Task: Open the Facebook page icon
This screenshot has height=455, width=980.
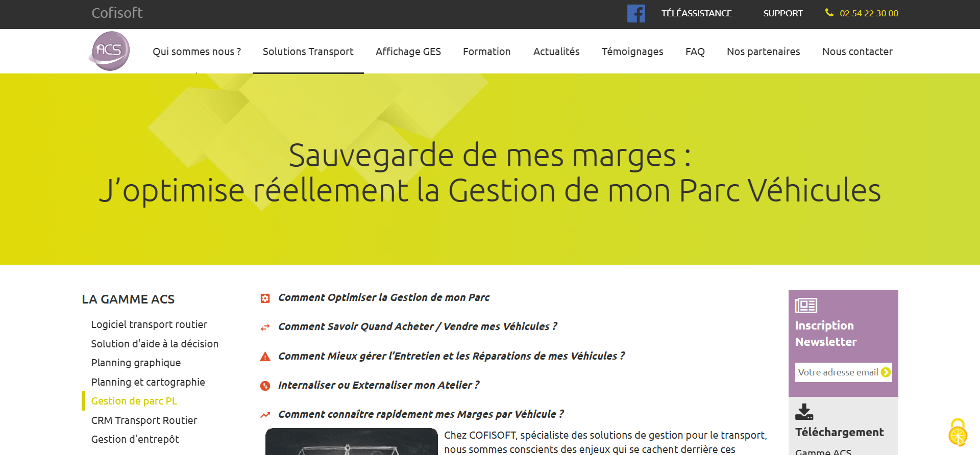Action: click(636, 13)
